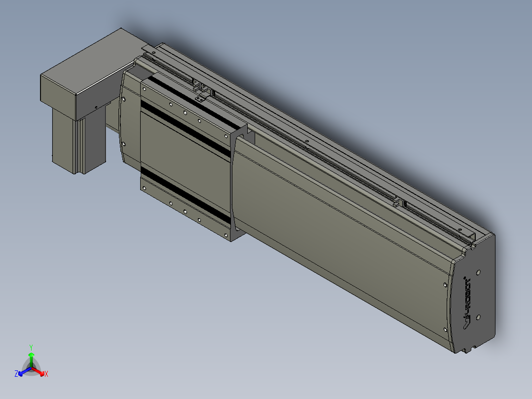Image resolution: width=532 pixels, height=399 pixels.
Task: Click the blue Z axis of the view triad
Action: click(x=24, y=372)
